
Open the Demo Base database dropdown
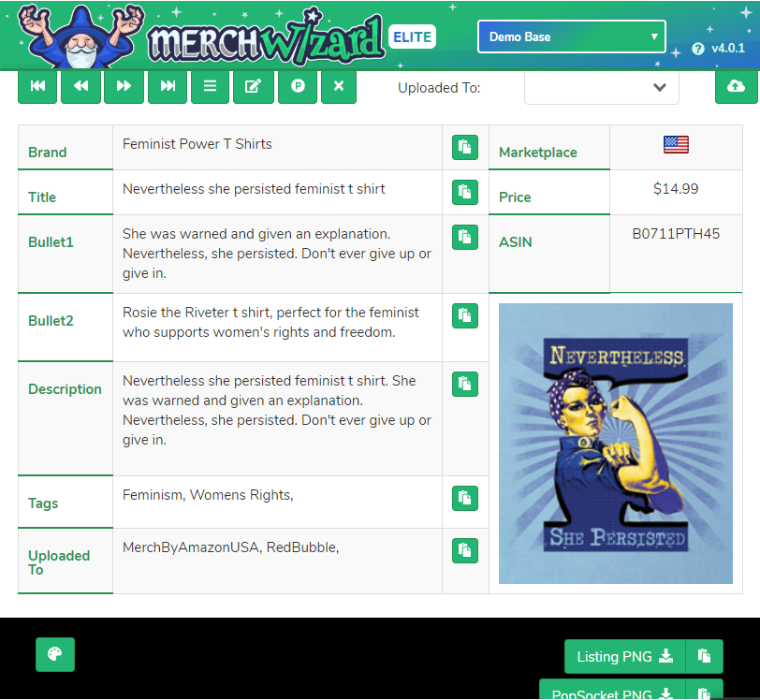pyautogui.click(x=572, y=36)
